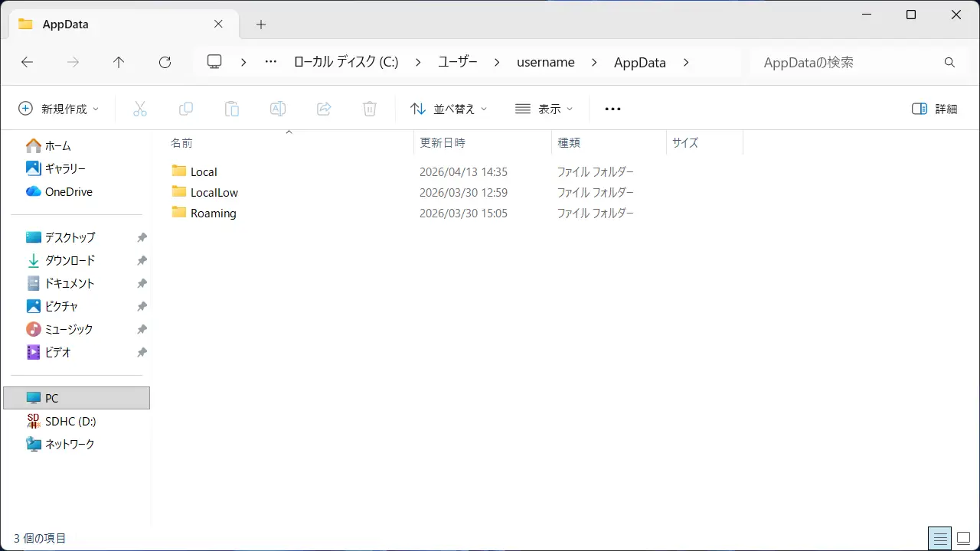Open the 並べ替え sort dropdown
The height and width of the screenshot is (551, 980).
point(449,109)
